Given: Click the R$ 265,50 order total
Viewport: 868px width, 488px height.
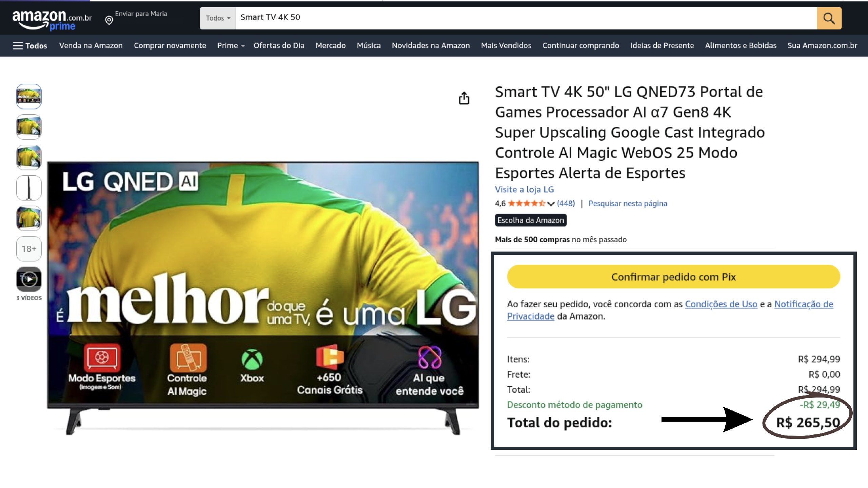Looking at the screenshot, I should pyautogui.click(x=808, y=423).
